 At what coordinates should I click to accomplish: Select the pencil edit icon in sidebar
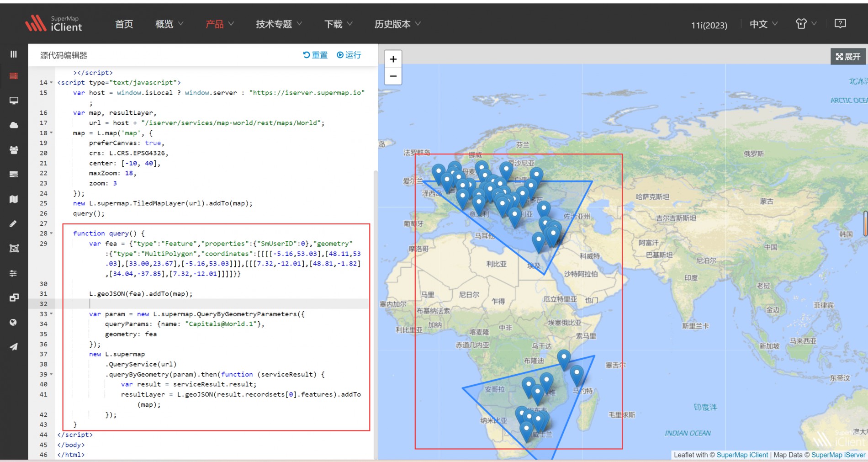pos(13,223)
